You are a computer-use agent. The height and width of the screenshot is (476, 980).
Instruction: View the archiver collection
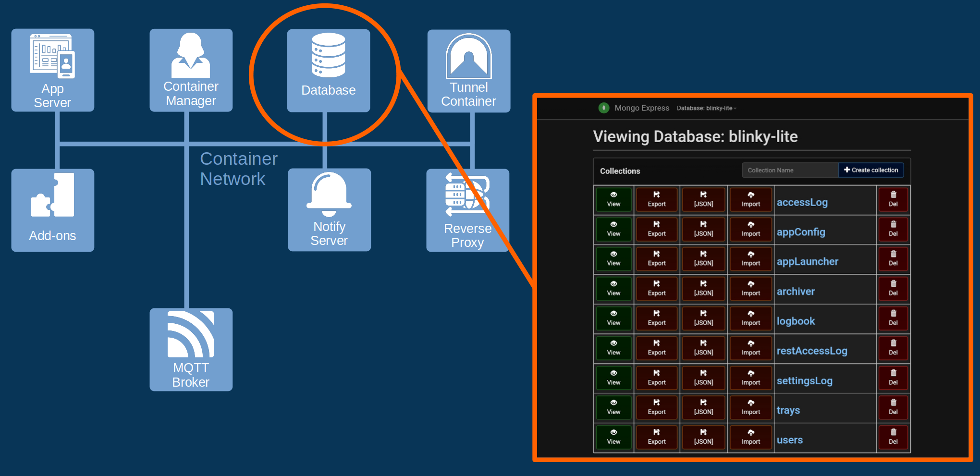[x=613, y=289]
